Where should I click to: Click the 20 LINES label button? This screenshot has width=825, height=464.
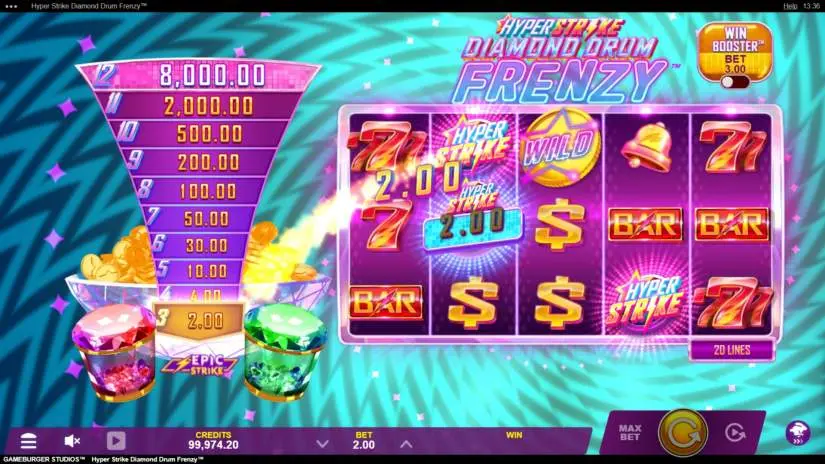pos(732,350)
